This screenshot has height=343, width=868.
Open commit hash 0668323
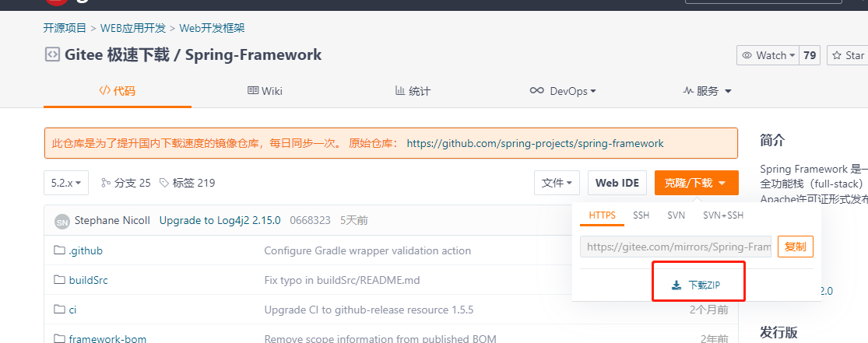[x=311, y=220]
